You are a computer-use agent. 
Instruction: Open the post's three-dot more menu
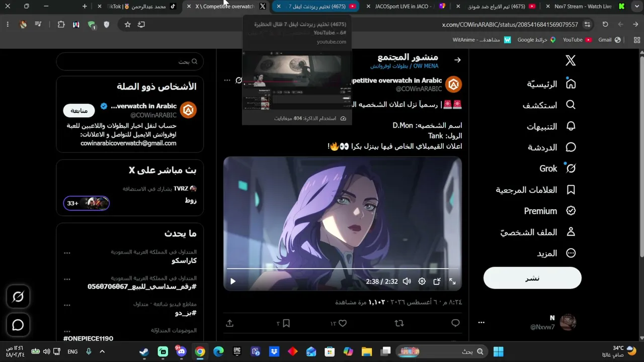click(227, 80)
